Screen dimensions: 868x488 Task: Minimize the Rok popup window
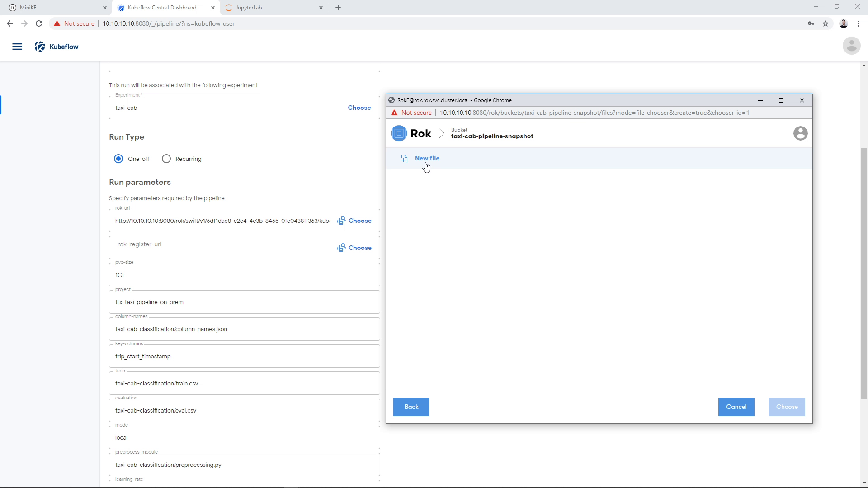click(x=760, y=100)
